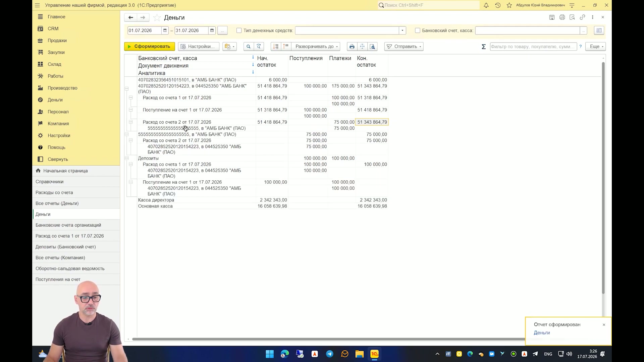This screenshot has height=362, width=644.
Task: Add Деньги report to favorites star
Action: tap(157, 17)
